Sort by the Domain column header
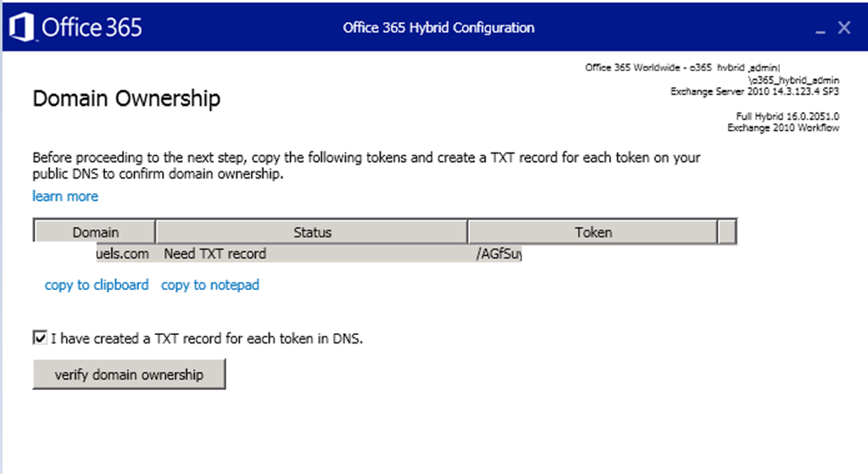The image size is (868, 474). point(95,232)
